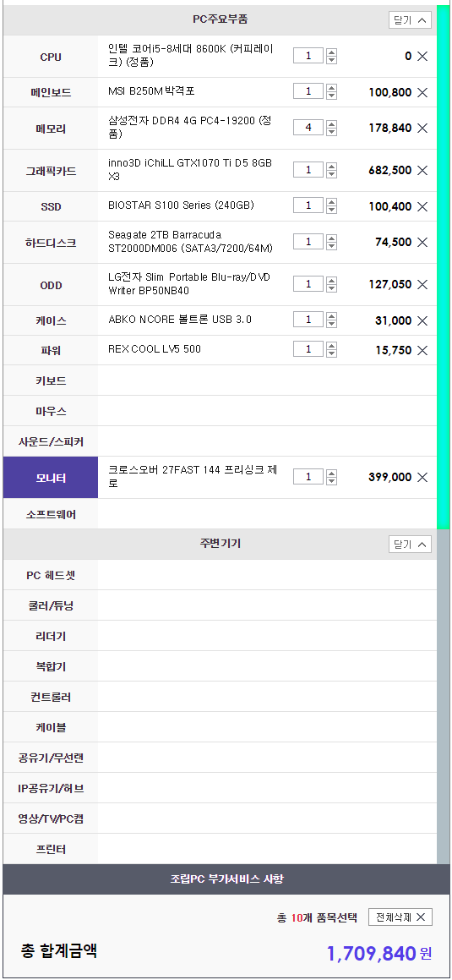Select the 키보드 category row
452x980 pixels.
pos(220,381)
